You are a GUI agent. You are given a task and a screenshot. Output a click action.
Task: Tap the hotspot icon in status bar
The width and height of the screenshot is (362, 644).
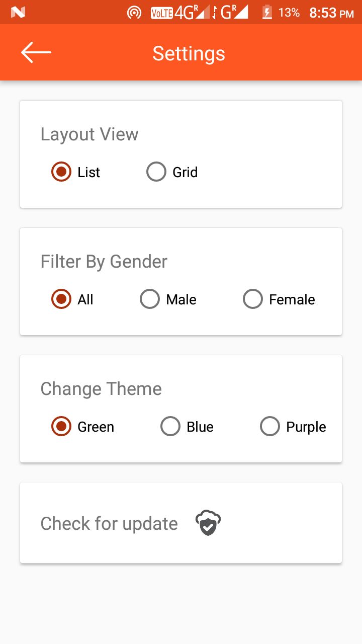(134, 13)
